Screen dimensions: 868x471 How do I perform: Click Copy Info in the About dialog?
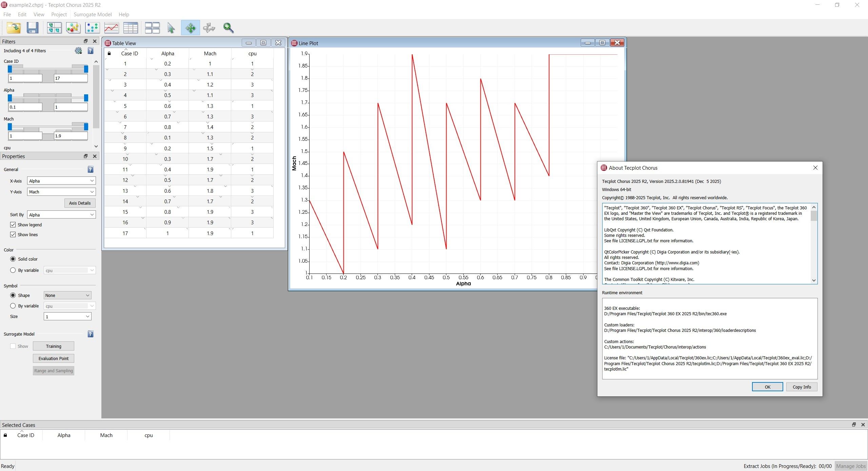tap(802, 387)
